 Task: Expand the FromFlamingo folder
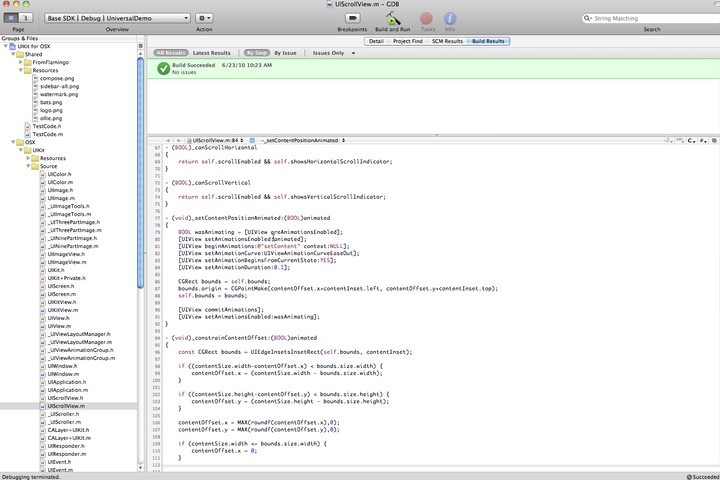20,62
